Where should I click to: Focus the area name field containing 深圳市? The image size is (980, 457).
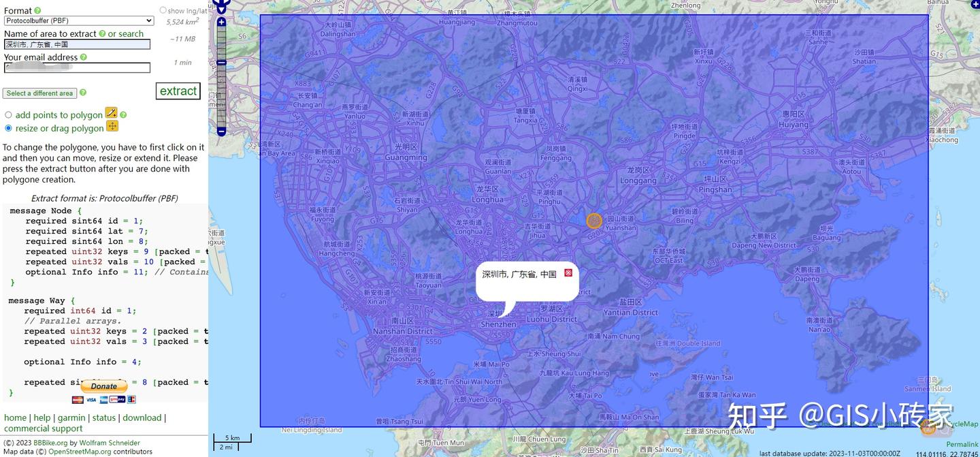click(x=77, y=44)
